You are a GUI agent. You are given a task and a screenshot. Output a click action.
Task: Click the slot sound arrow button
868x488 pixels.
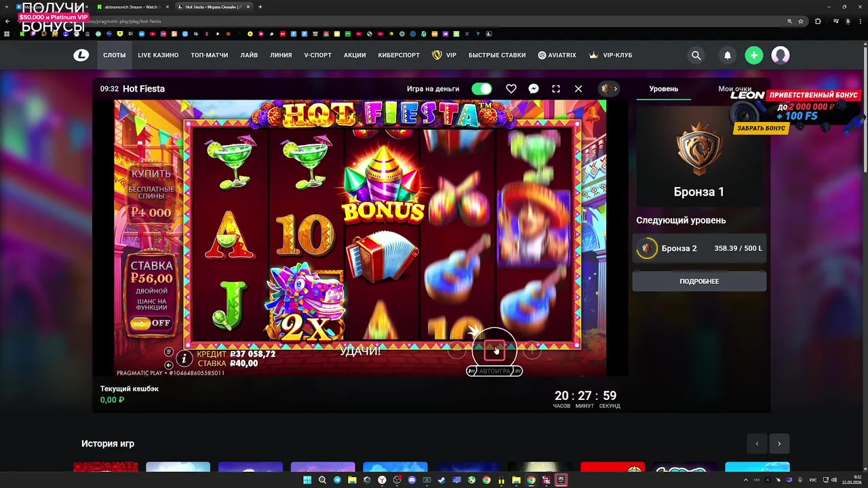(169, 365)
